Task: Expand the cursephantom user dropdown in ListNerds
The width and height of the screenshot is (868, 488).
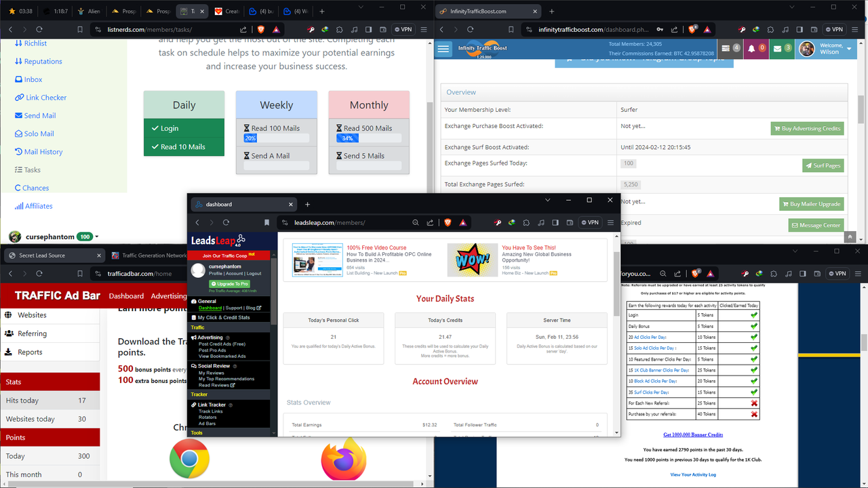Action: click(97, 237)
